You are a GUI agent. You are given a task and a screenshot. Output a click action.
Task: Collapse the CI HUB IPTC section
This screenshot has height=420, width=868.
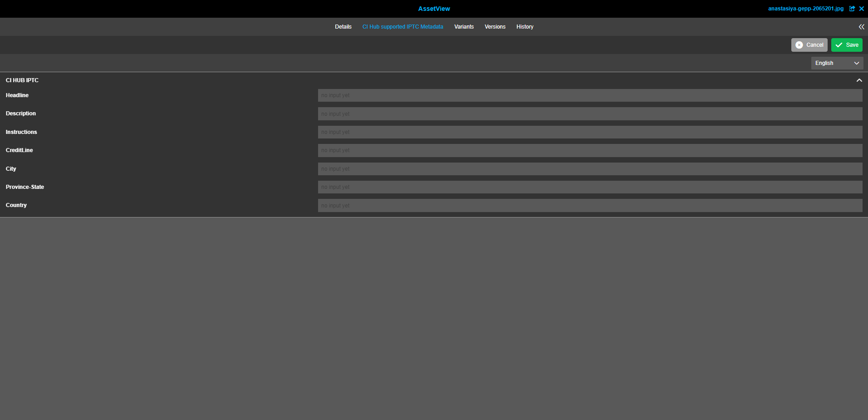pos(859,80)
